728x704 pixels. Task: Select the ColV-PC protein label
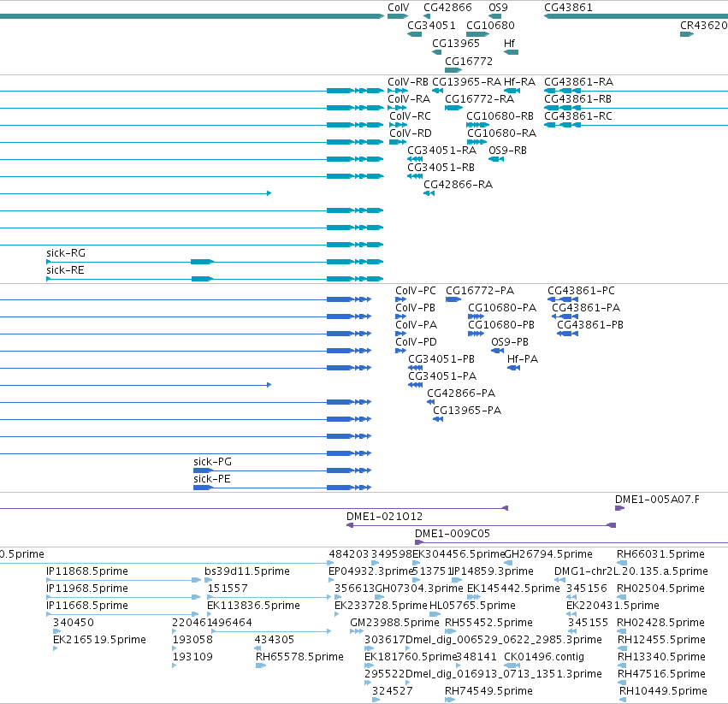[x=416, y=291]
